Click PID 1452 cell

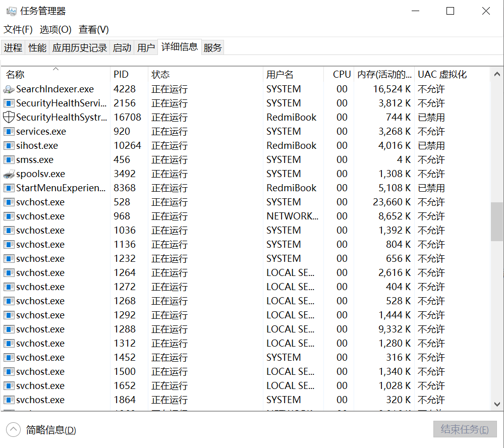(125, 357)
